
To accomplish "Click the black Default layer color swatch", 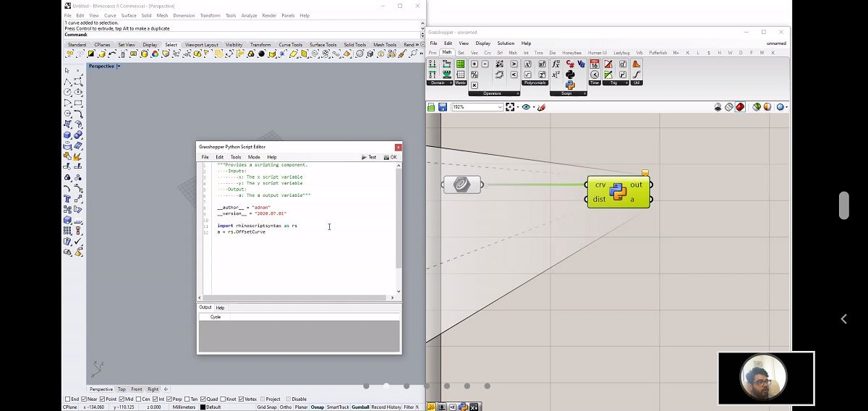I will click(x=203, y=407).
